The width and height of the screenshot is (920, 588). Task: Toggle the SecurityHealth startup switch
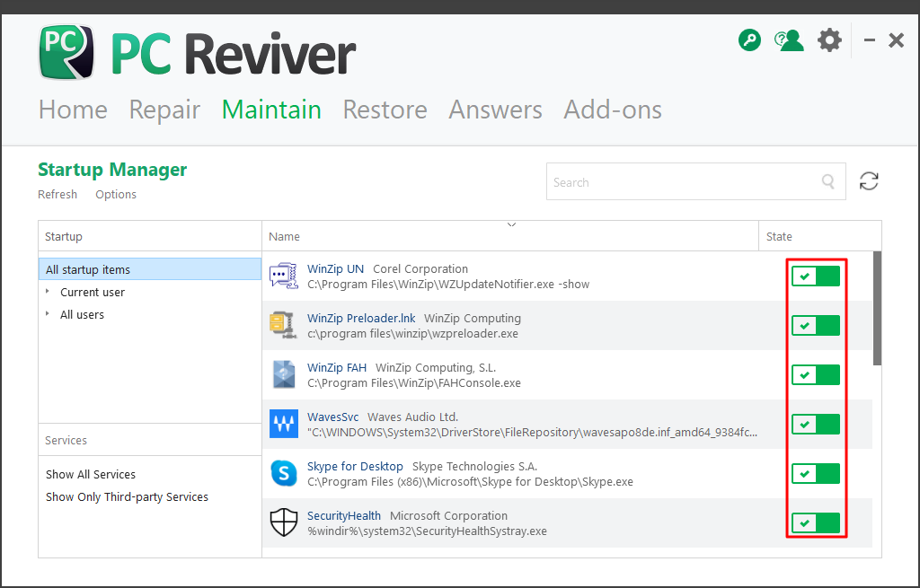(x=816, y=522)
